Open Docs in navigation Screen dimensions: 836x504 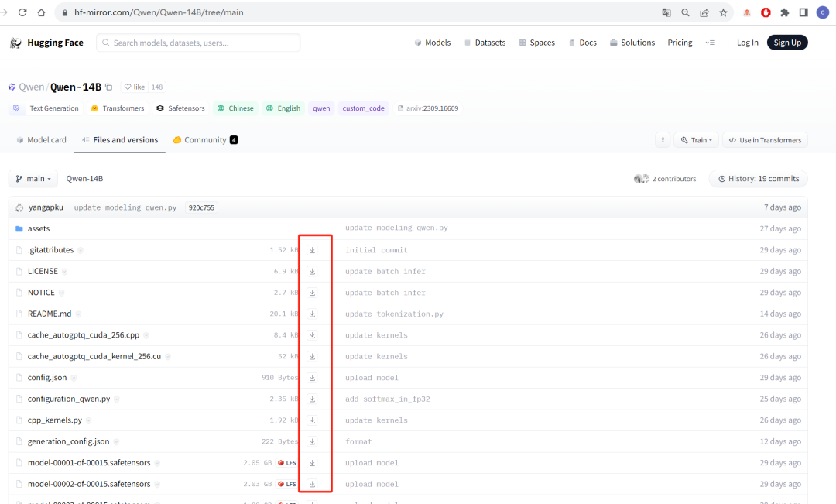tap(582, 43)
